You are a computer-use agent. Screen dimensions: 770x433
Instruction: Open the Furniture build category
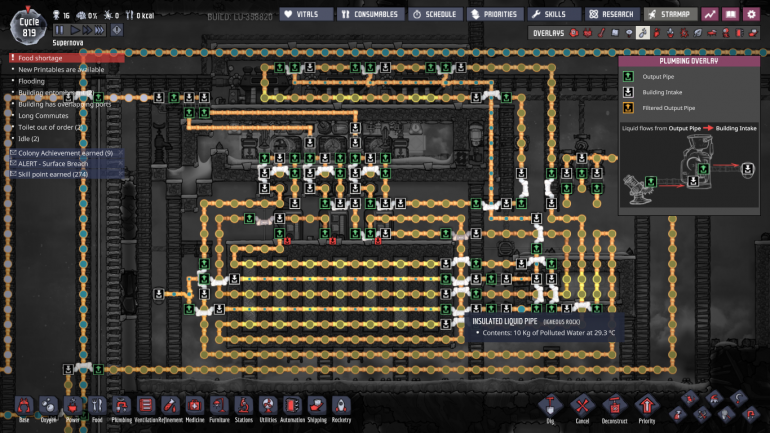coord(219,408)
